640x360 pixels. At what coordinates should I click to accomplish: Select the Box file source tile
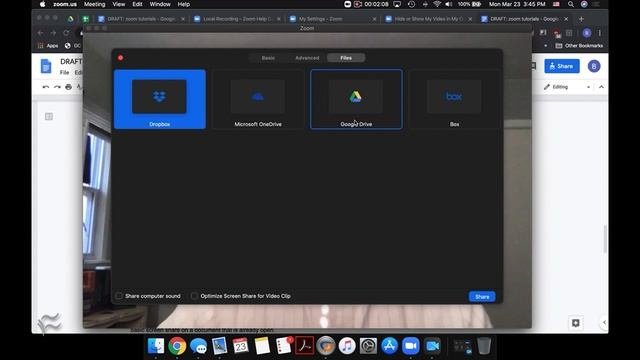point(454,99)
